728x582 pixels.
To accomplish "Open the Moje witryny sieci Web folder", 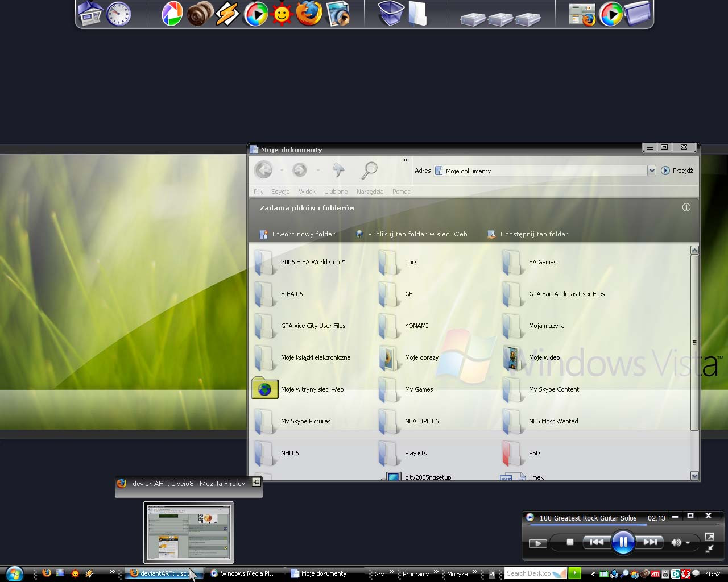I will click(265, 389).
